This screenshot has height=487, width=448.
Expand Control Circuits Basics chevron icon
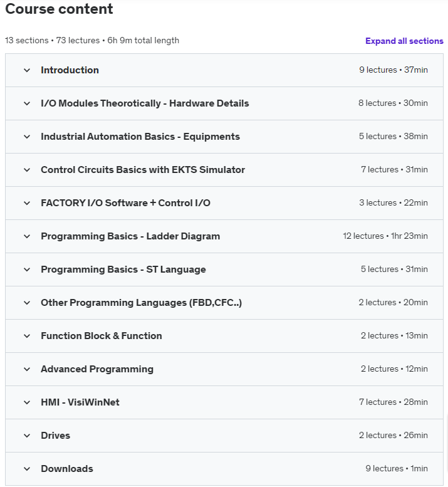(x=27, y=170)
